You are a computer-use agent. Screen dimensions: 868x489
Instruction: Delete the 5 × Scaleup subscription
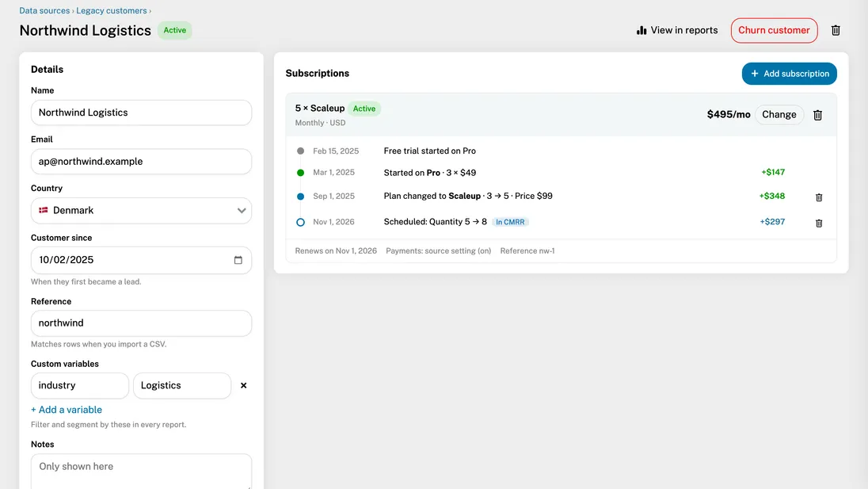pyautogui.click(x=817, y=115)
